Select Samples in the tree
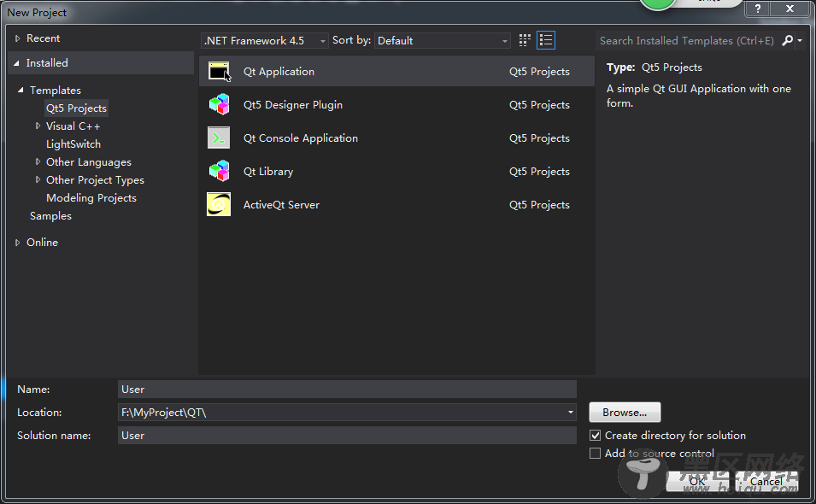816x504 pixels. 50,216
